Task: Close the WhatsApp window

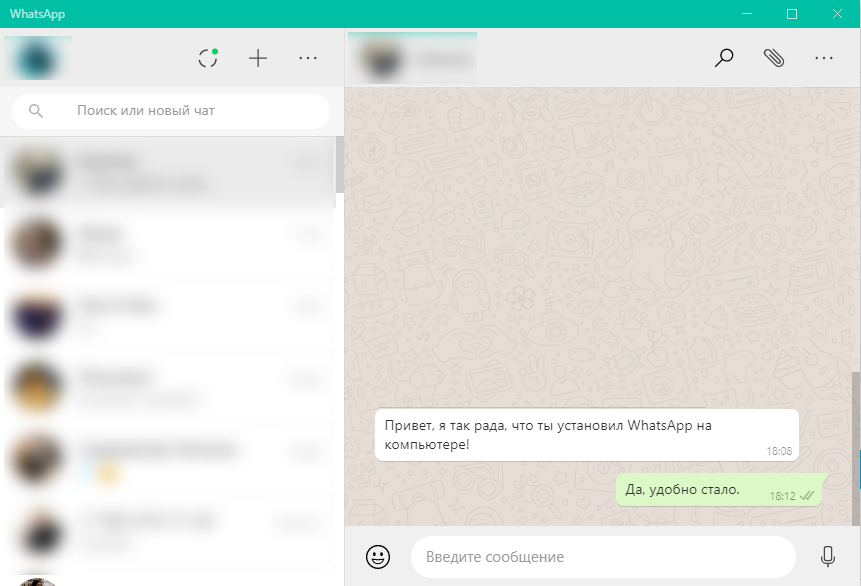Action: tap(837, 14)
